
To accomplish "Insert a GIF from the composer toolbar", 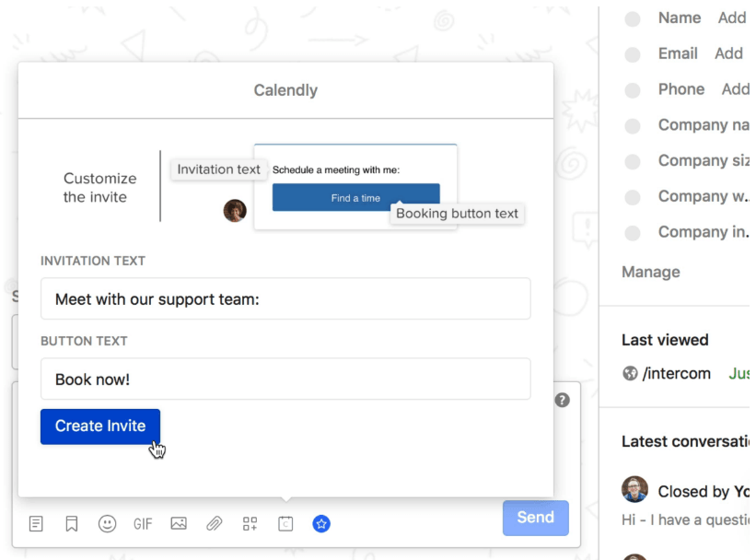I will click(143, 524).
